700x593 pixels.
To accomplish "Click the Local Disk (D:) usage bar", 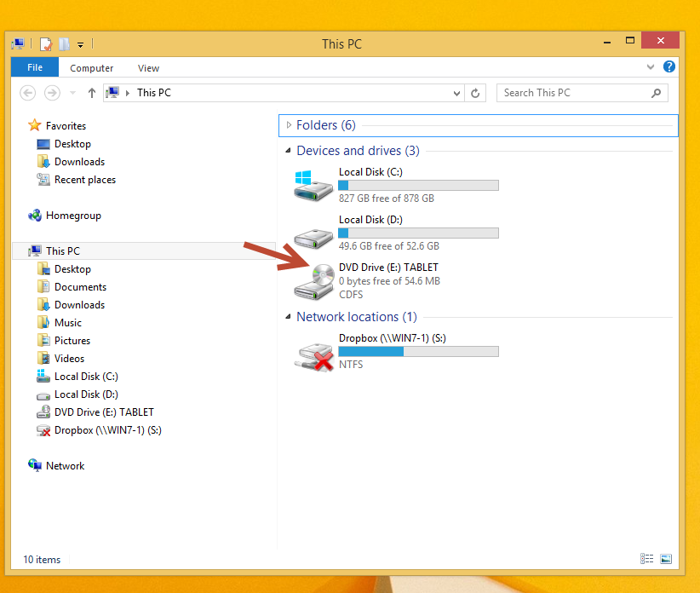I will pos(418,233).
